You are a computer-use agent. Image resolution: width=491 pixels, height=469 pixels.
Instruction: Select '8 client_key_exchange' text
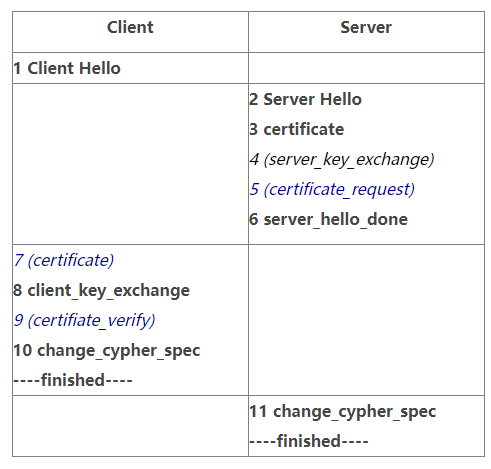coord(101,290)
